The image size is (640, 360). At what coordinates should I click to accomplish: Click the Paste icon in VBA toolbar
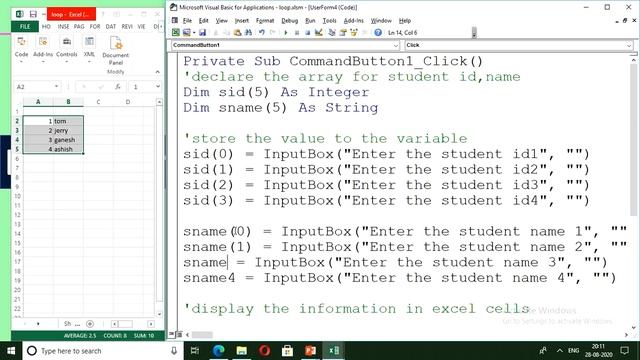[x=237, y=33]
